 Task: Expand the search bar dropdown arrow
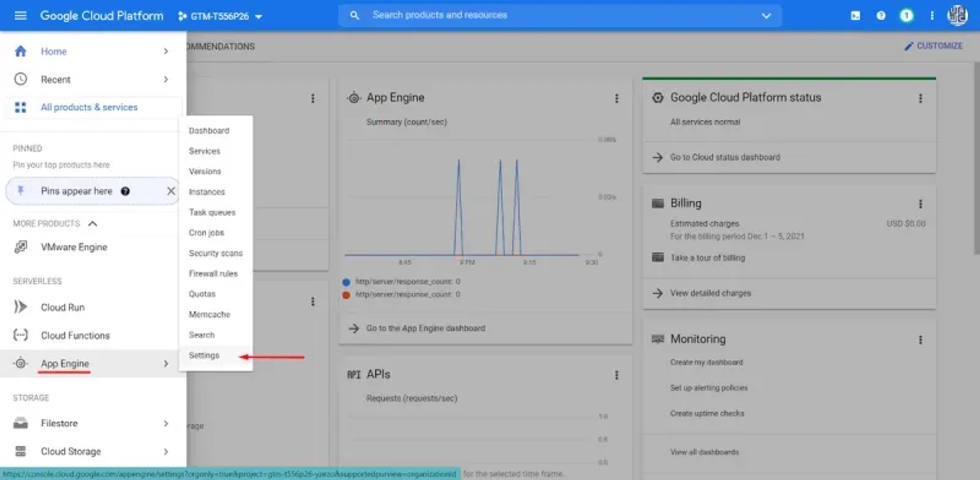coord(766,16)
